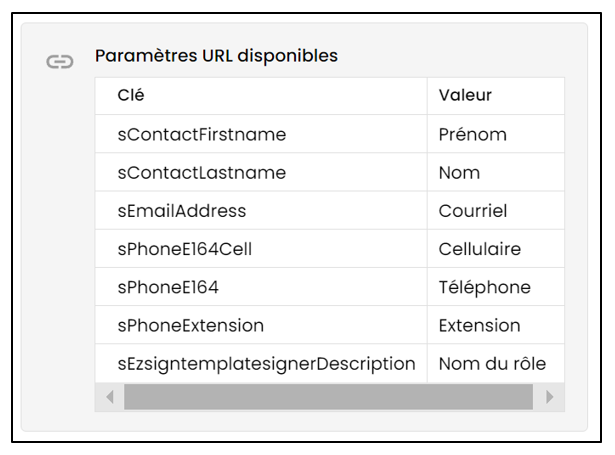This screenshot has height=455, width=615.
Task: Click the Cellulaire value cell
Action: pos(496,249)
